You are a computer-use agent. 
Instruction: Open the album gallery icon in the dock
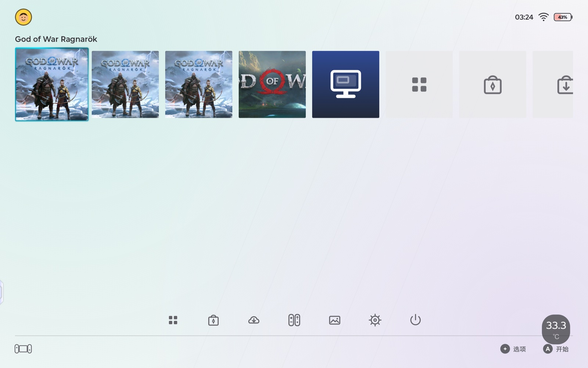(x=335, y=320)
